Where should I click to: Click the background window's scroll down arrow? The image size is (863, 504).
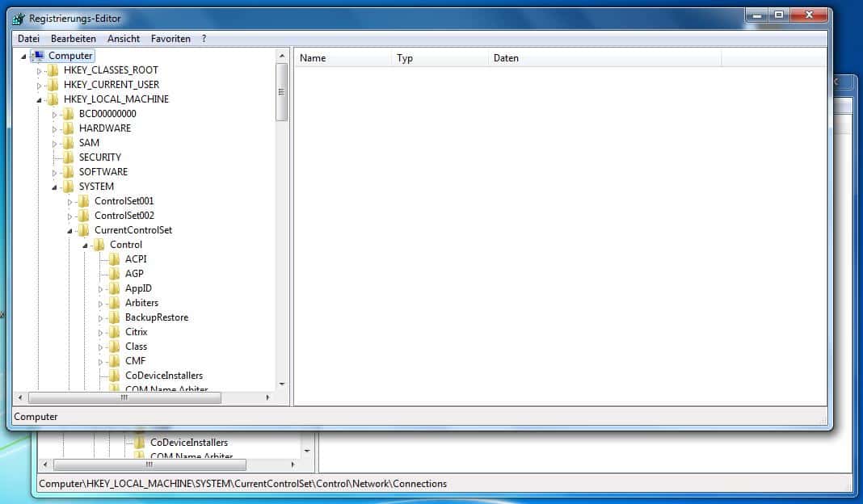307,451
